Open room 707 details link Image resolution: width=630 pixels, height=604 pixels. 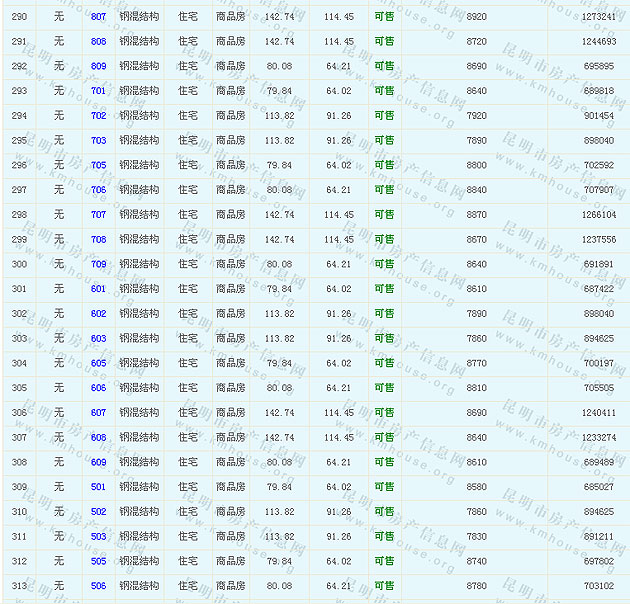point(98,215)
